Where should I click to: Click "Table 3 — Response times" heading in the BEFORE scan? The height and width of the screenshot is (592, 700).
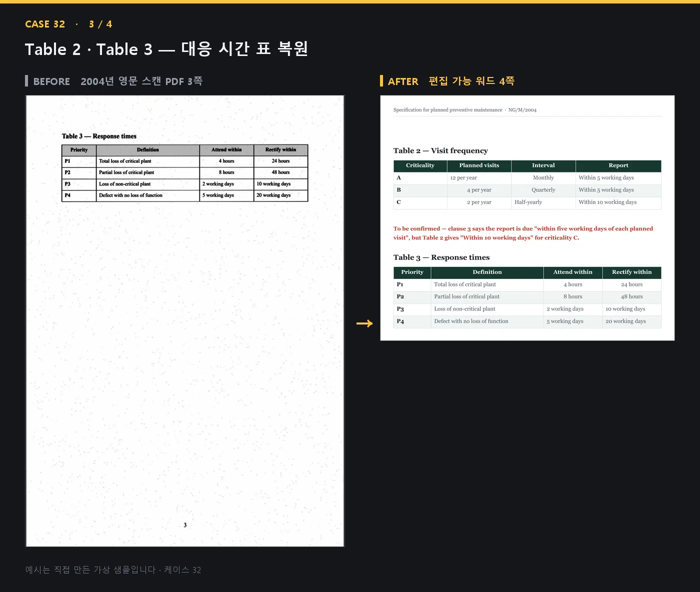[x=99, y=136]
